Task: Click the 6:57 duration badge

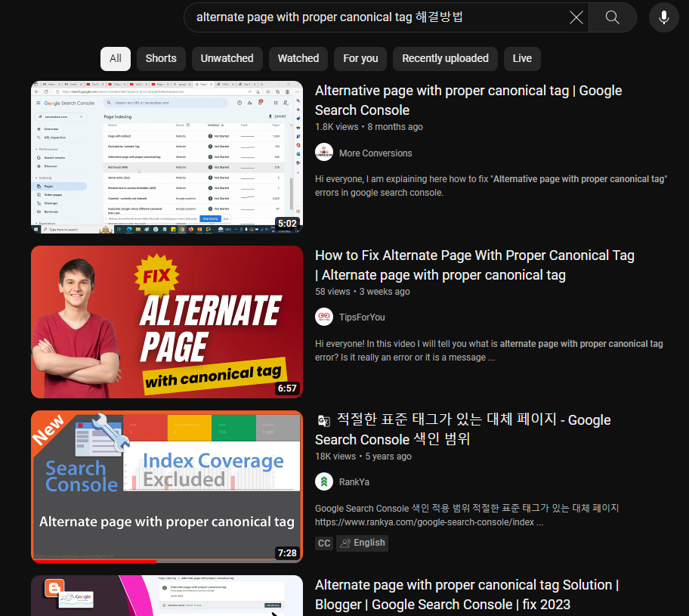Action: [x=287, y=388]
